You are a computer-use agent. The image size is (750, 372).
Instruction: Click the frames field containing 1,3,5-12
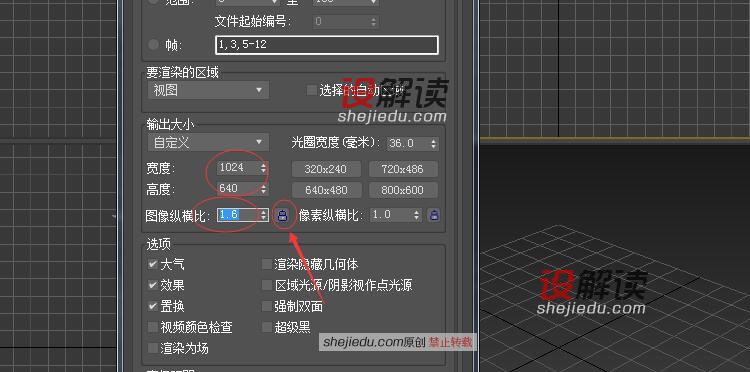(327, 45)
